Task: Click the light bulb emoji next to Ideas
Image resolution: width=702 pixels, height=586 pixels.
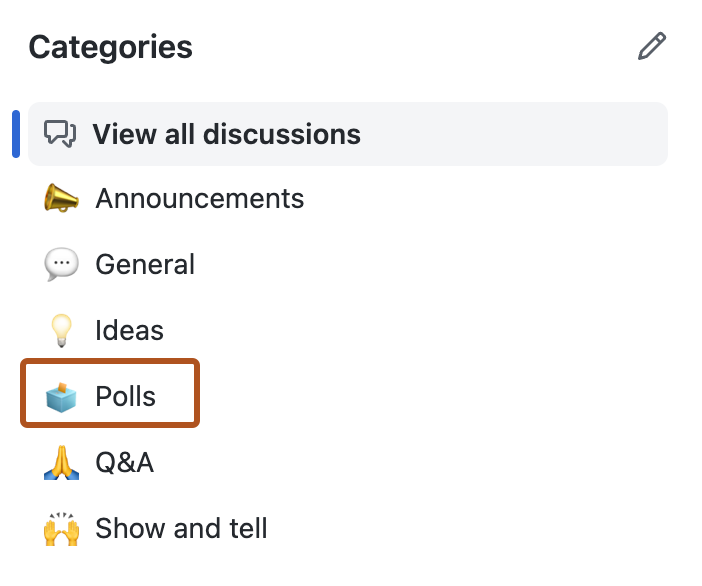Action: click(61, 330)
